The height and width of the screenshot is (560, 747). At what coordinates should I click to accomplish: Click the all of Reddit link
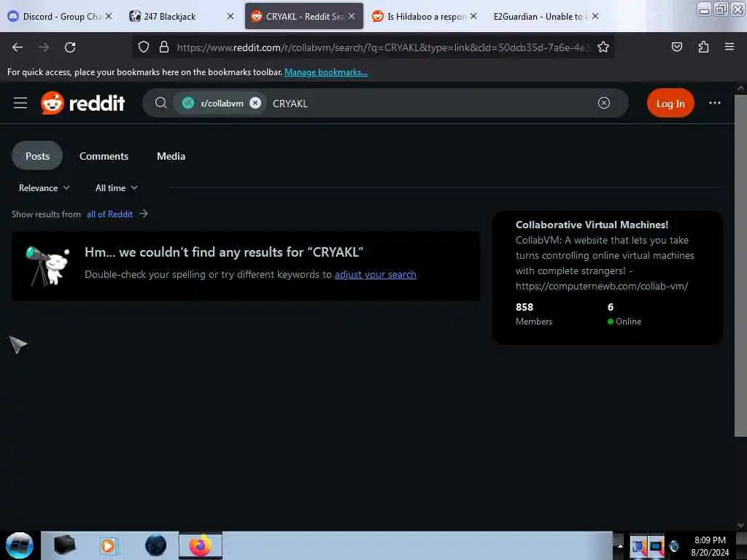(x=109, y=214)
